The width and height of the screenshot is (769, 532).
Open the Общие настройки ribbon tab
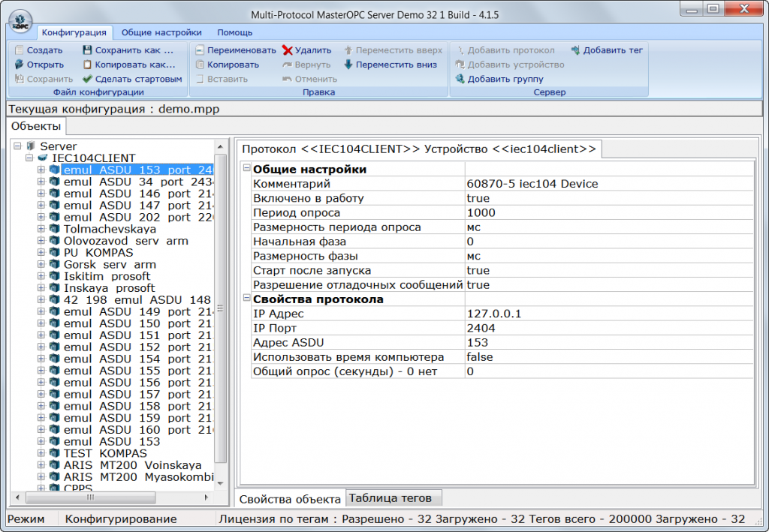[161, 32]
